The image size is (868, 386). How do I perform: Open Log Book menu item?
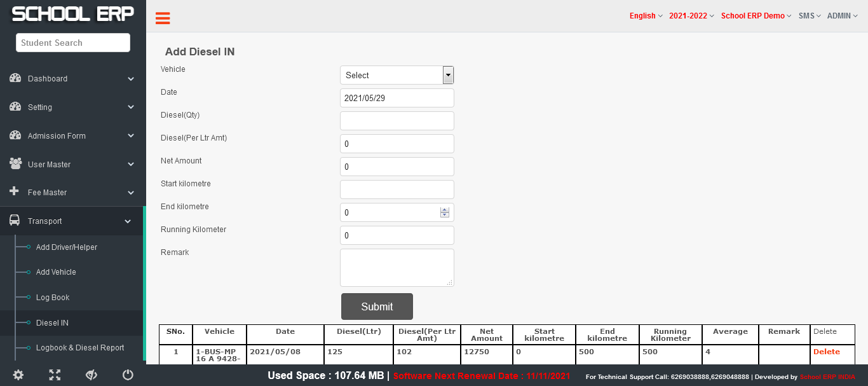[x=53, y=298]
